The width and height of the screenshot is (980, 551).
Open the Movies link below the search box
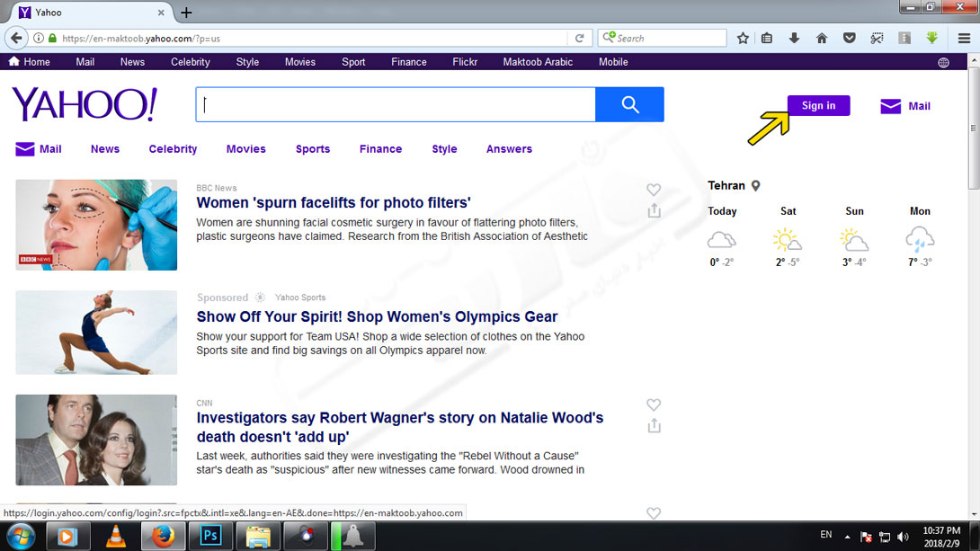click(245, 148)
